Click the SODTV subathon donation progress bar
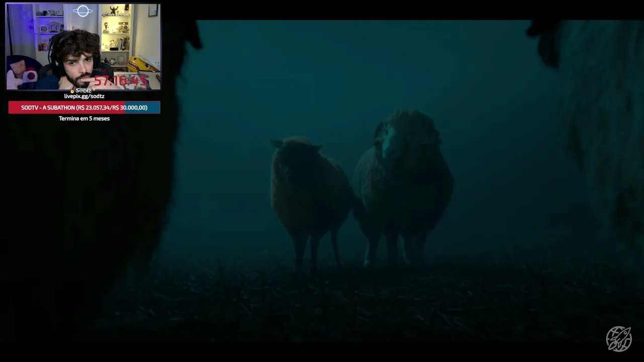The height and width of the screenshot is (362, 644). [x=84, y=108]
